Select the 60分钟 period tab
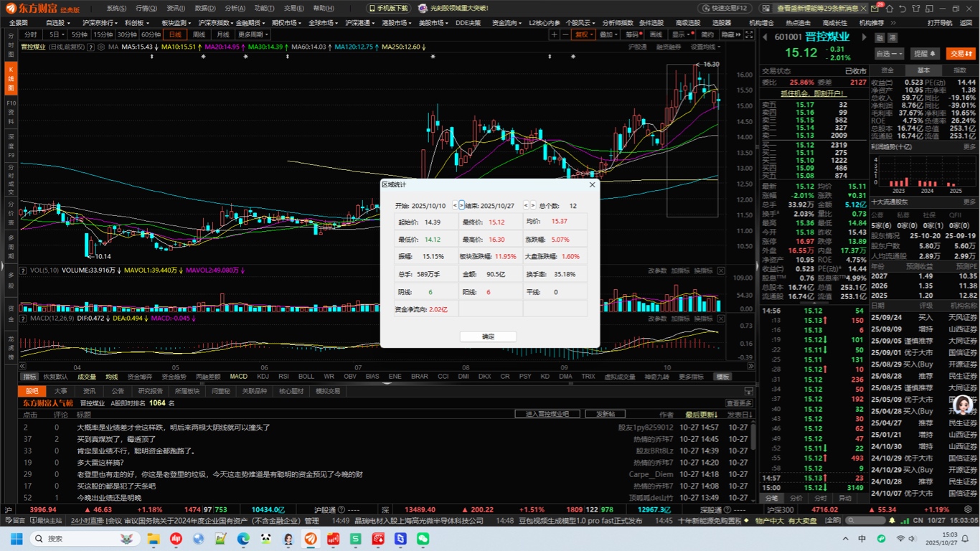 [151, 34]
